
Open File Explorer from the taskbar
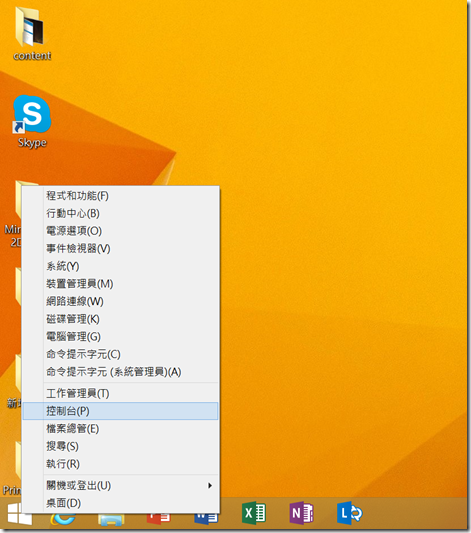[x=111, y=519]
